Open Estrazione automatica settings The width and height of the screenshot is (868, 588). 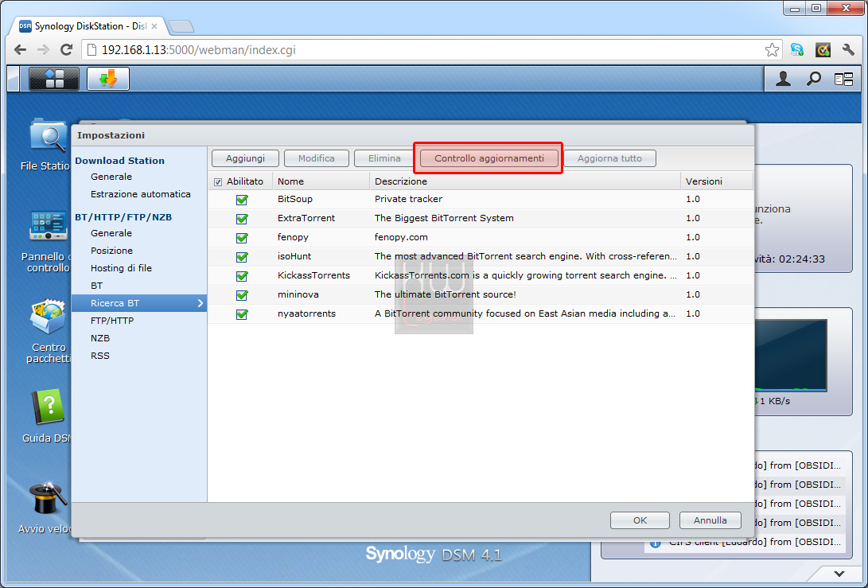[x=141, y=194]
